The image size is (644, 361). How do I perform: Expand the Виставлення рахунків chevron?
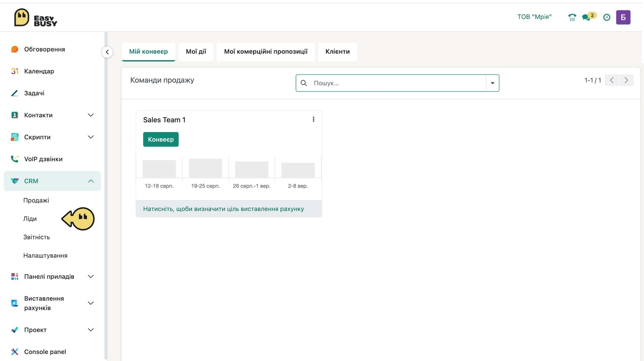point(91,303)
